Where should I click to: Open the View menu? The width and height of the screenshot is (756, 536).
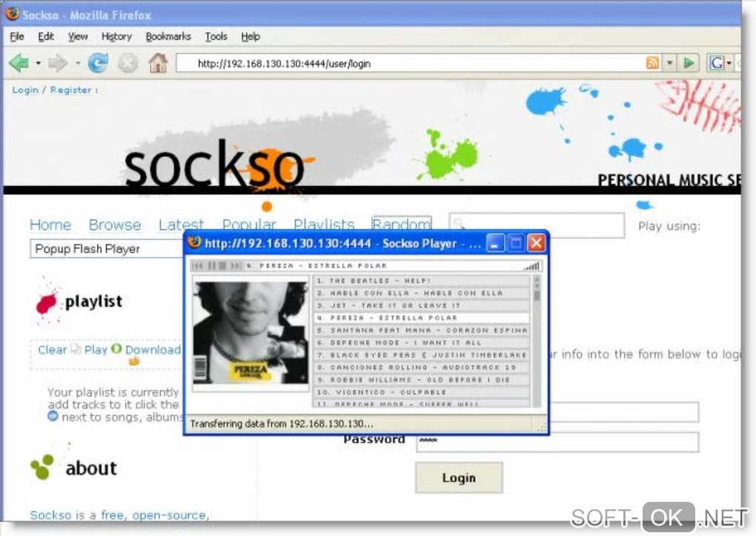pyautogui.click(x=78, y=36)
